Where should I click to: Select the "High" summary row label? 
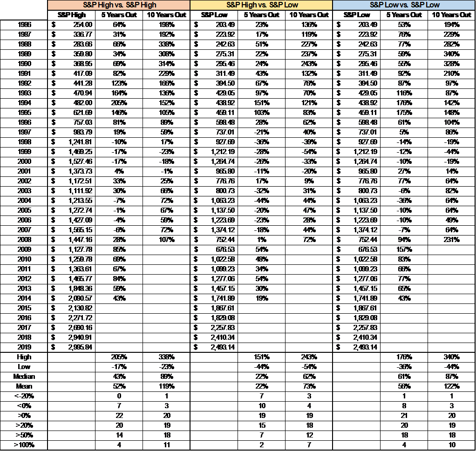[24, 357]
